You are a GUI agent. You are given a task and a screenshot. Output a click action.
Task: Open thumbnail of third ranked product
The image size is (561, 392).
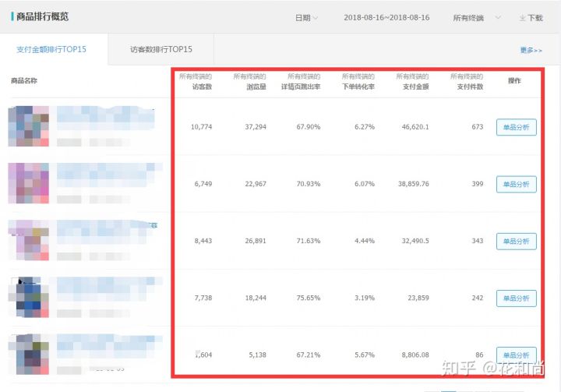[x=29, y=240]
